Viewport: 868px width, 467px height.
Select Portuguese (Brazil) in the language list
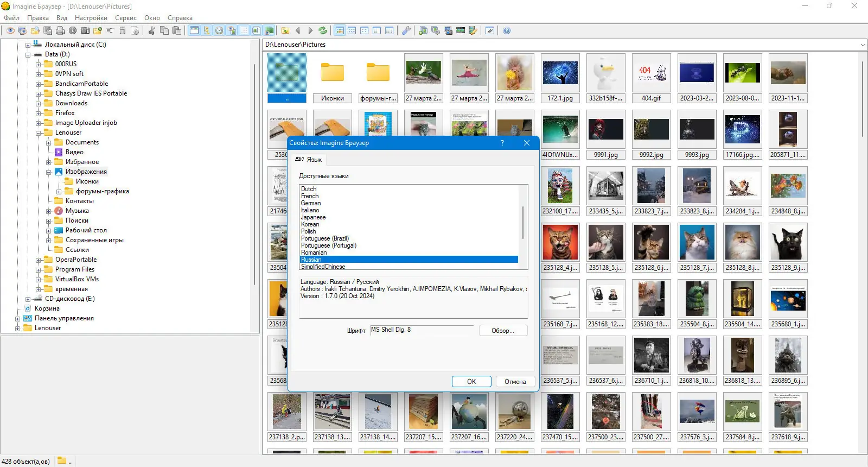coord(325,238)
